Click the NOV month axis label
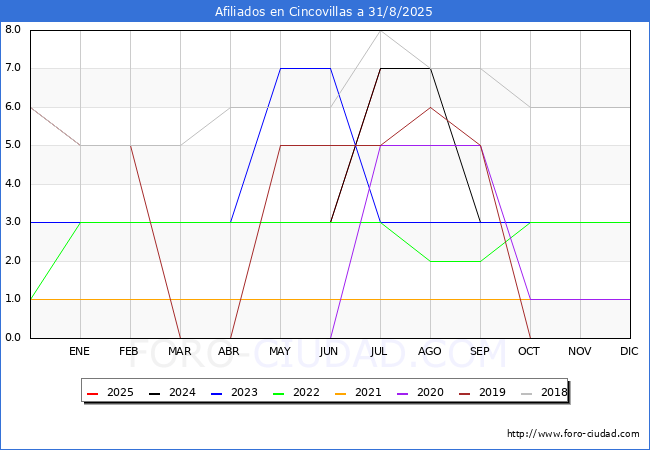This screenshot has height=450, width=650. pos(580,351)
